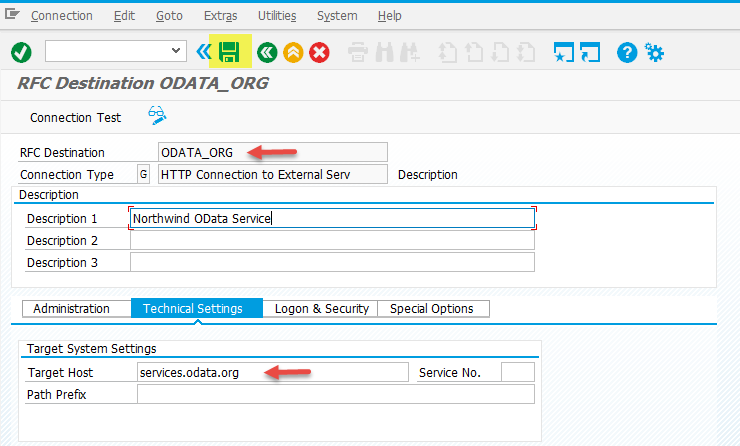Click the Target Host input field
This screenshot has height=446, width=740.
click(x=272, y=372)
